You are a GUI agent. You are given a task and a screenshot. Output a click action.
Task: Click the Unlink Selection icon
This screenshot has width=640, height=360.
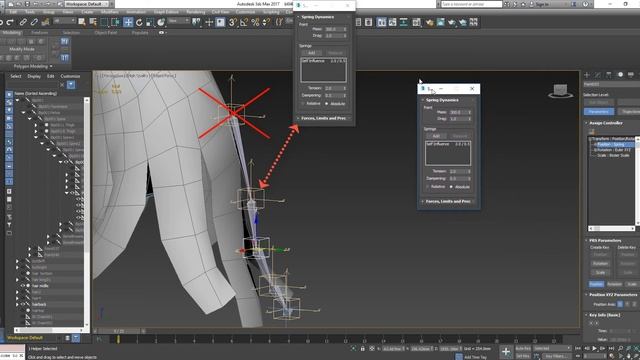coord(34,22)
